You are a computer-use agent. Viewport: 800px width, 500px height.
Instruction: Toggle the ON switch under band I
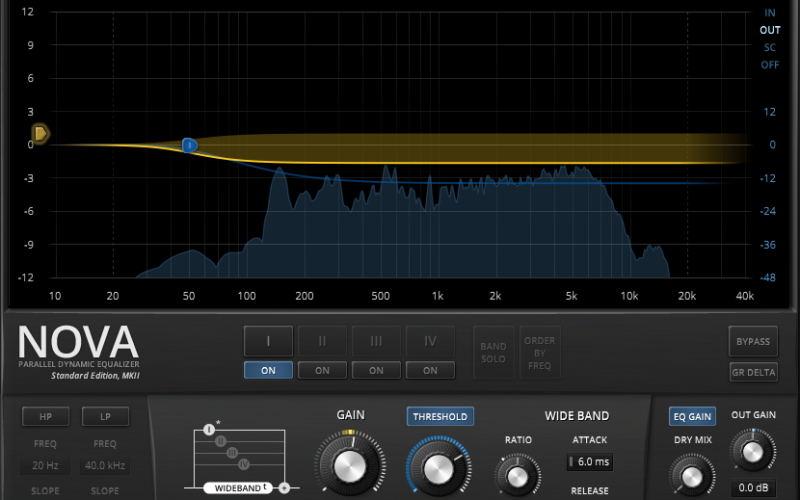tap(268, 370)
